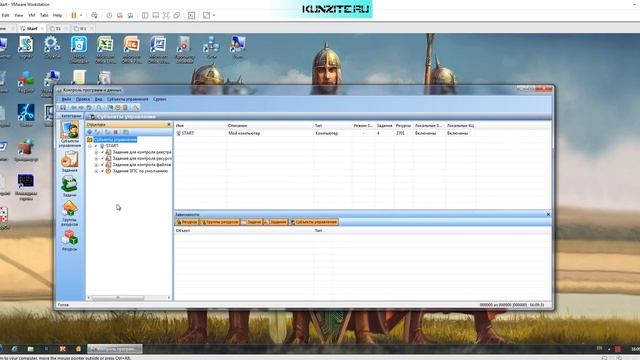Select Задания tab in Зависимости panel

pos(276,222)
